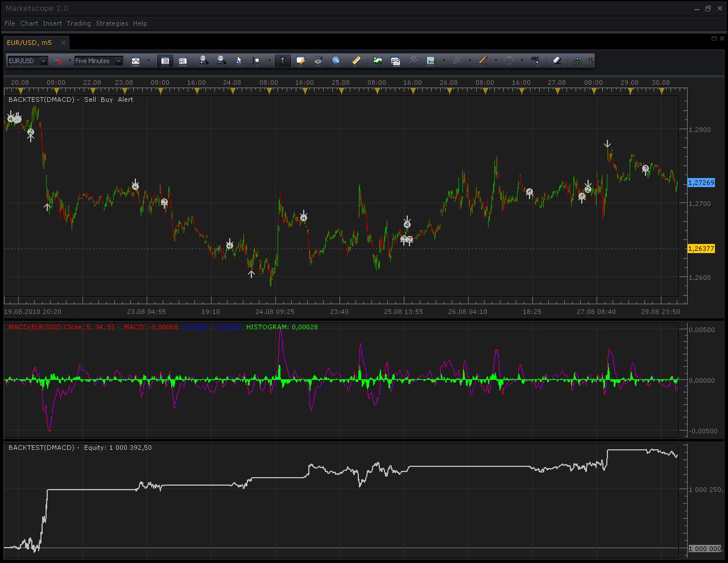
Task: Open the Strategies menu
Action: click(x=112, y=23)
